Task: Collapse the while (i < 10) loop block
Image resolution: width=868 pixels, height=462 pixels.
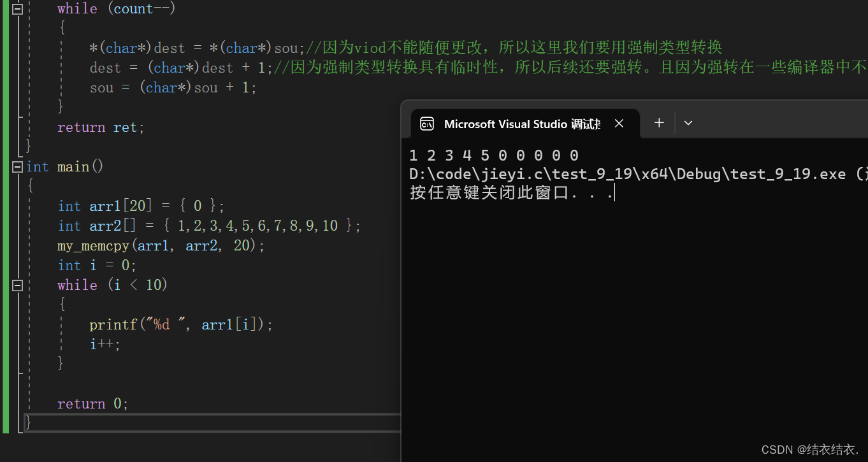Action: [17, 285]
